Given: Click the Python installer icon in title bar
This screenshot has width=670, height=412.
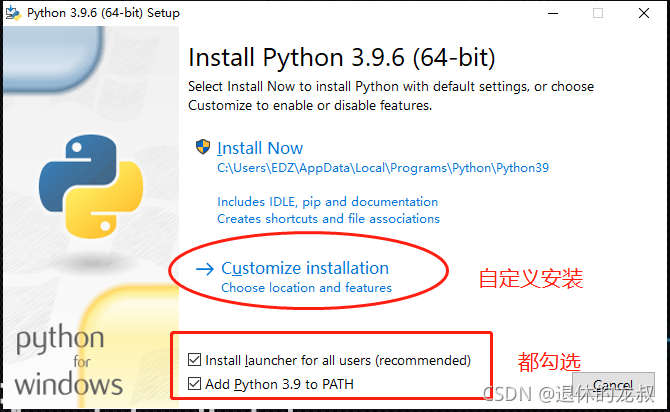Looking at the screenshot, I should (x=13, y=13).
